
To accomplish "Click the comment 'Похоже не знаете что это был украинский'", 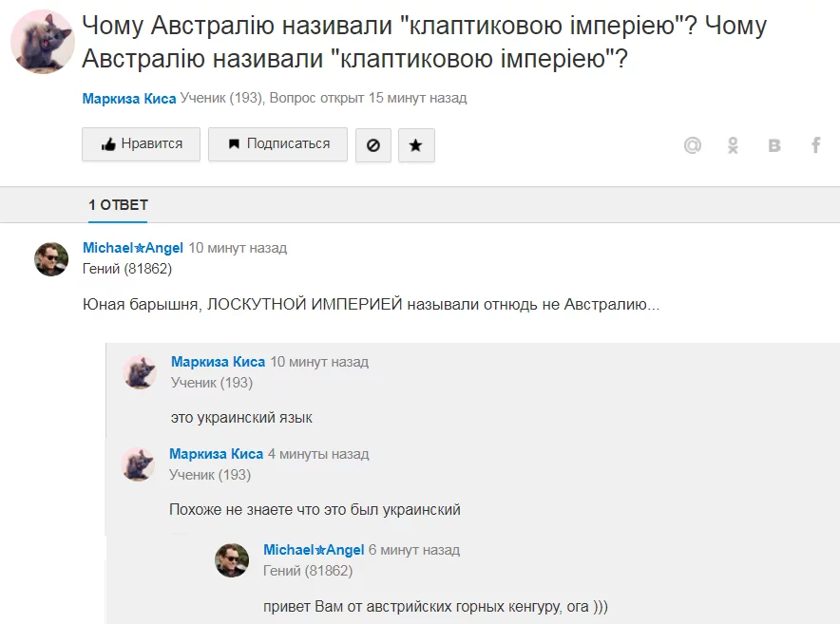I will point(315,509).
